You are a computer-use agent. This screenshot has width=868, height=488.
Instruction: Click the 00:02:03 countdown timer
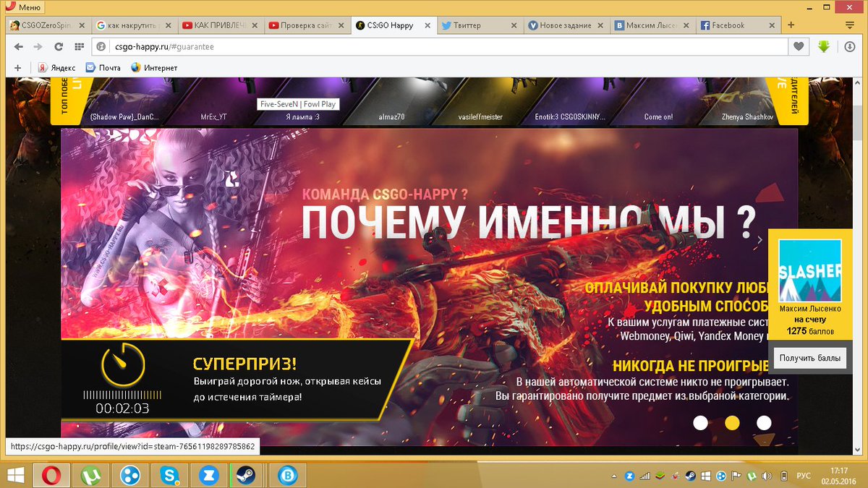point(122,408)
